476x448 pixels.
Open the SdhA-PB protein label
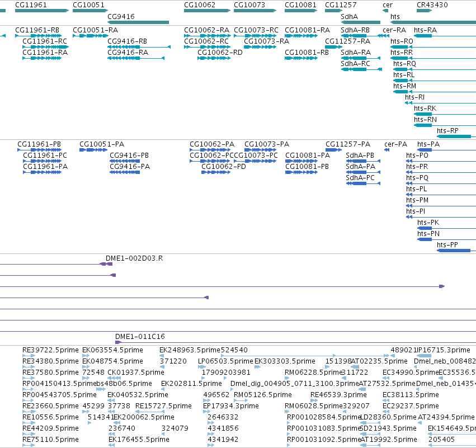tap(360, 155)
